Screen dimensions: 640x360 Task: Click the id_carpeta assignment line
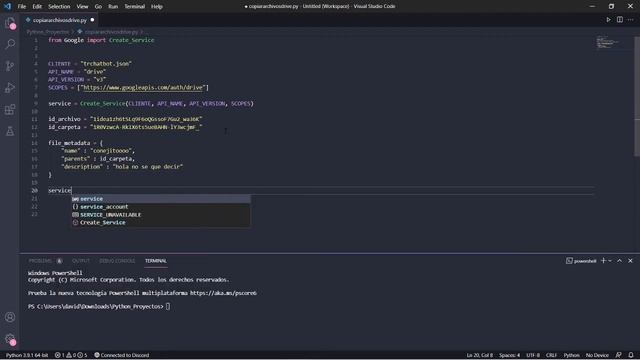125,127
